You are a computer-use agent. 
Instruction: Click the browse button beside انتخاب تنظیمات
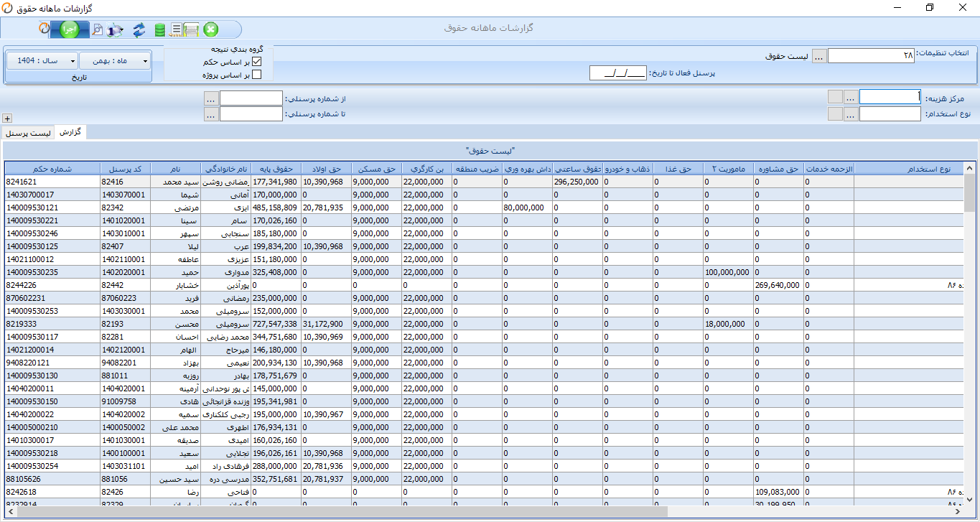[819, 56]
